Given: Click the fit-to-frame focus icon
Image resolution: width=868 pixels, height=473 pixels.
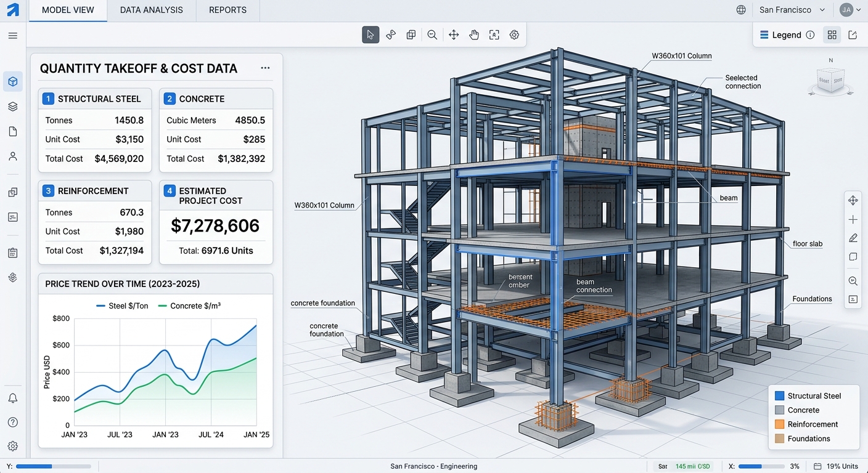Looking at the screenshot, I should tap(494, 35).
